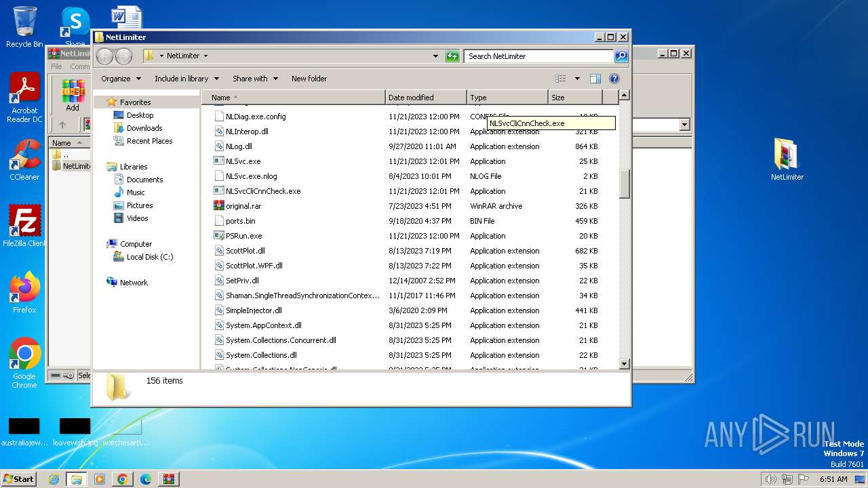Open Internet Explorer from the taskbar
The height and width of the screenshot is (488, 868).
pos(54,479)
